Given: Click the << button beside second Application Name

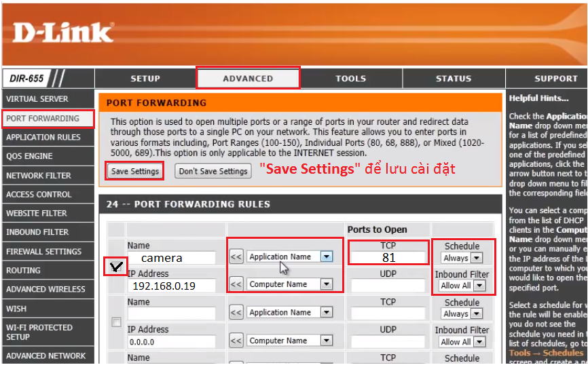Looking at the screenshot, I should (x=236, y=312).
